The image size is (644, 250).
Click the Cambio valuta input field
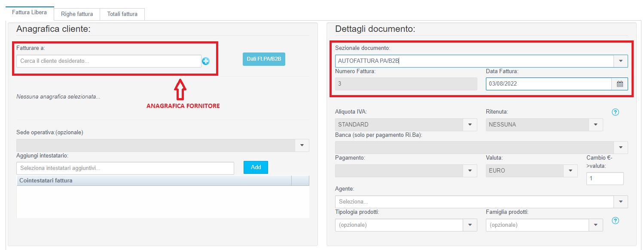604,178
